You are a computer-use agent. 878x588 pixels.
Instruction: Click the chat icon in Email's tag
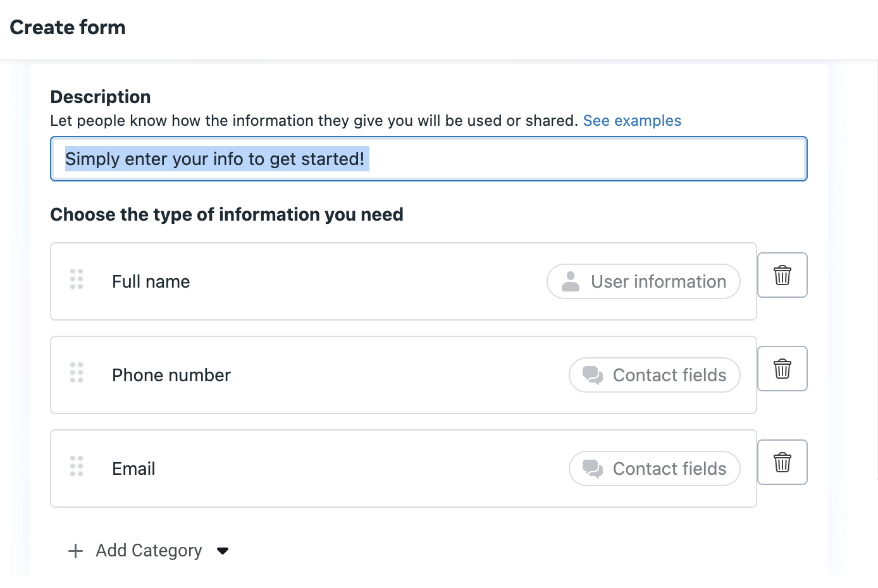click(x=593, y=469)
